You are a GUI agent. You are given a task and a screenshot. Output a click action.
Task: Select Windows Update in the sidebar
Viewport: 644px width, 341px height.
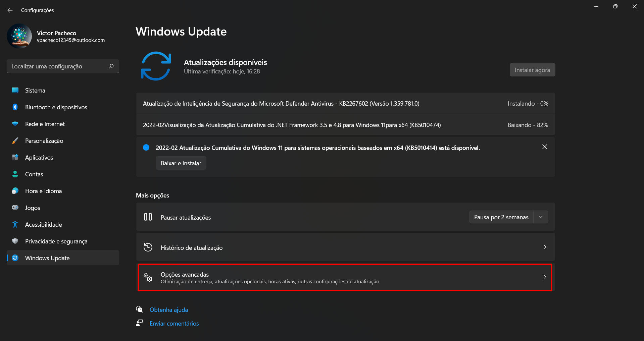[x=63, y=258]
